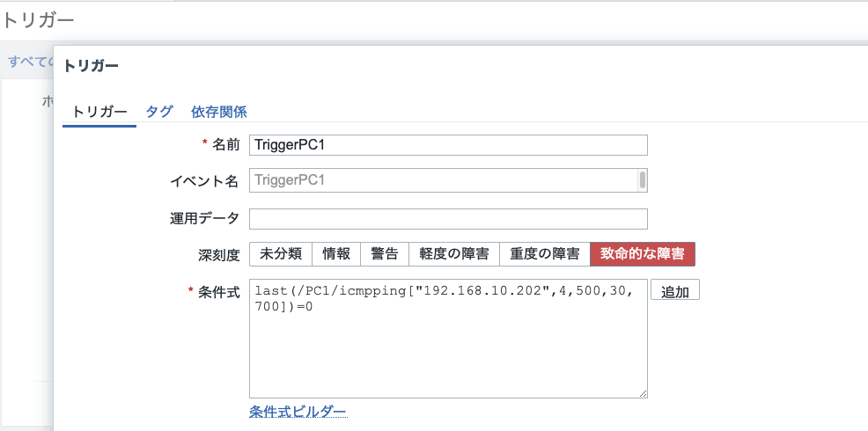Click the トリガー dialog title text

point(91,66)
